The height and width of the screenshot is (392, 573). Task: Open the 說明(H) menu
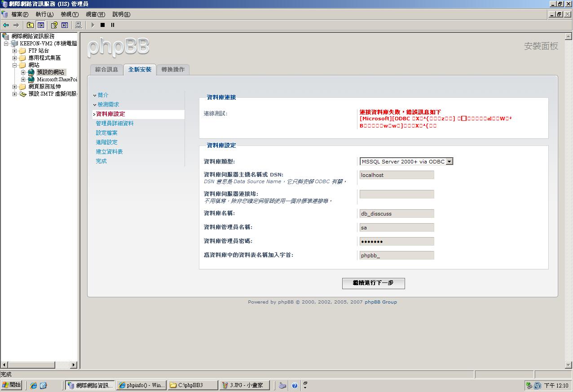pyautogui.click(x=121, y=14)
